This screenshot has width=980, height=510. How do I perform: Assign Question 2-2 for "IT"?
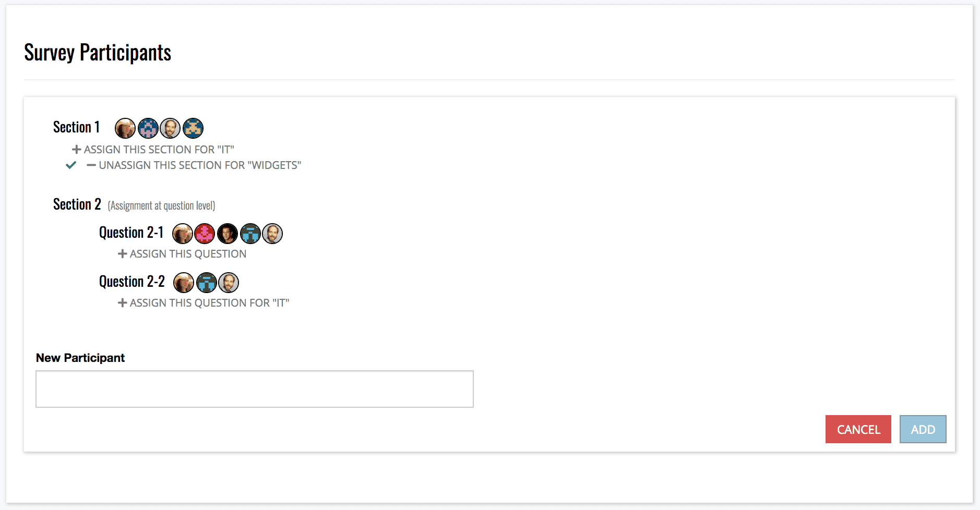click(204, 303)
